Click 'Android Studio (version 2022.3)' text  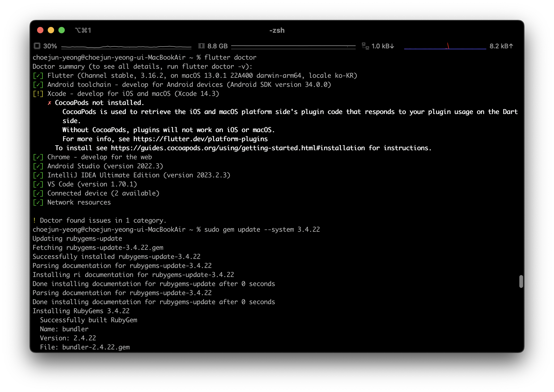(105, 166)
